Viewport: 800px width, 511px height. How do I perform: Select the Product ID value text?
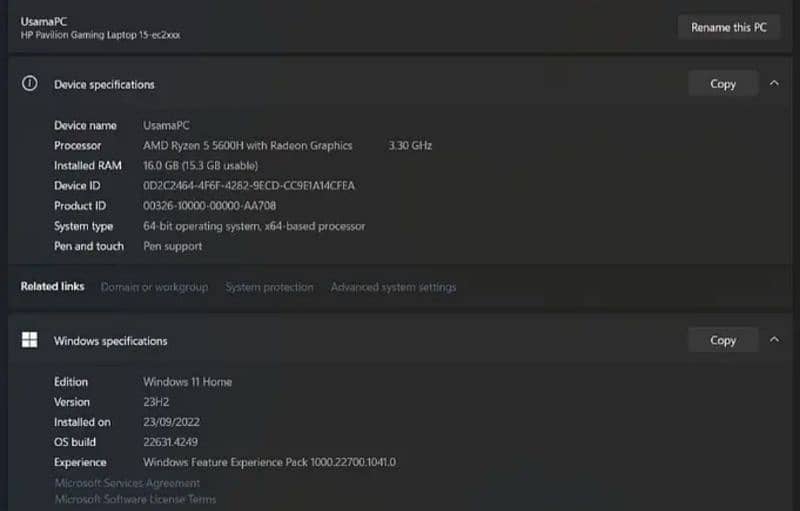coord(209,206)
